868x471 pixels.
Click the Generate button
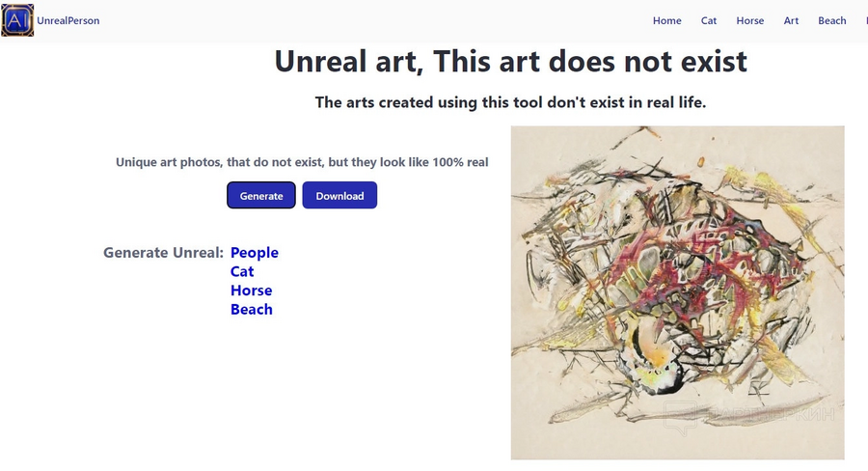[261, 195]
